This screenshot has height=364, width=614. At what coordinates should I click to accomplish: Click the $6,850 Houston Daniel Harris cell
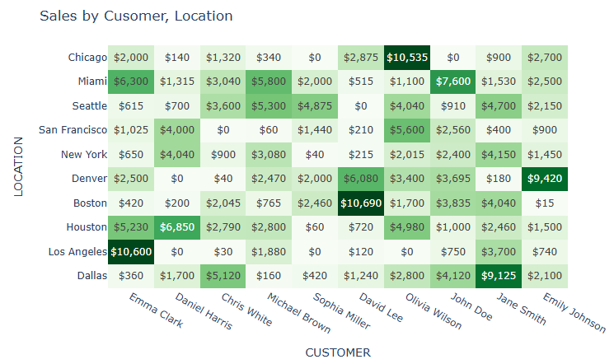click(177, 227)
